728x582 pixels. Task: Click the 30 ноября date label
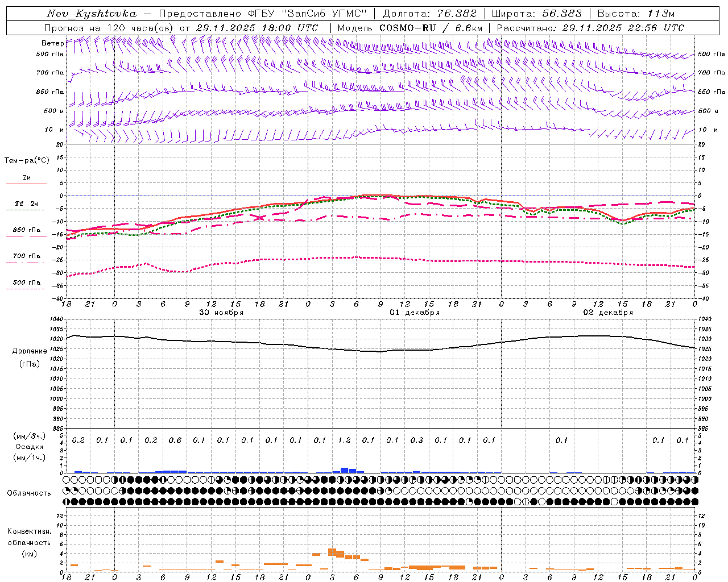pos(221,313)
